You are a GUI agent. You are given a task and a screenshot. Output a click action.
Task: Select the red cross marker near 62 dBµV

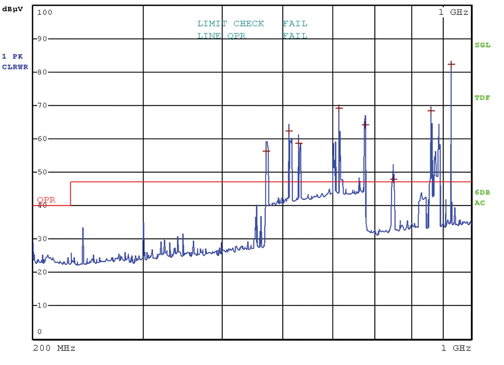point(289,131)
